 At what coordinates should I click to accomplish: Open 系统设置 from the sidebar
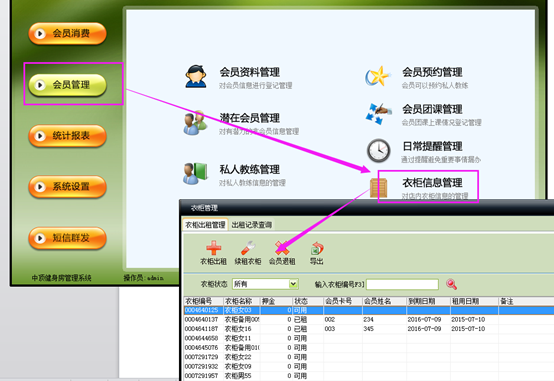67,187
